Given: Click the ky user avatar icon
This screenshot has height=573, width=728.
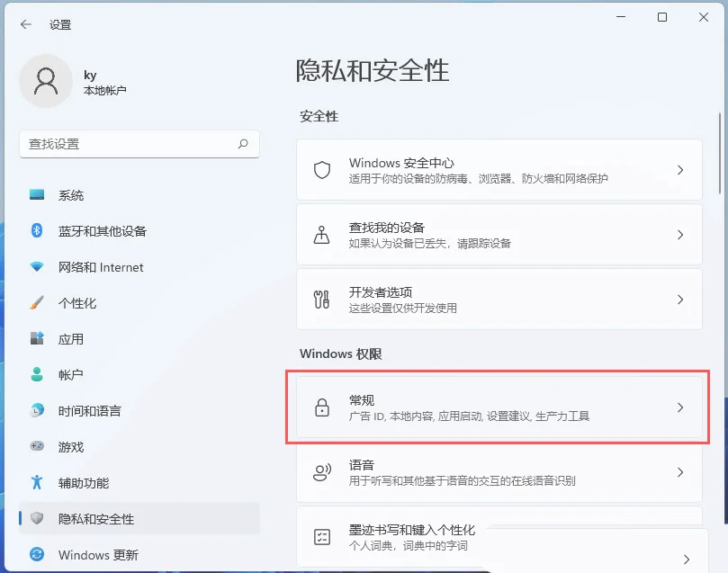Looking at the screenshot, I should pyautogui.click(x=45, y=81).
